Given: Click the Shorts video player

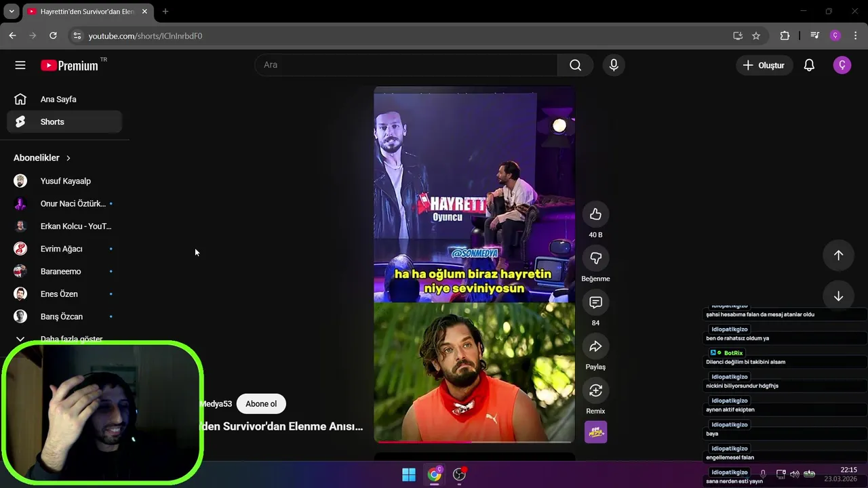Looking at the screenshot, I should point(474,264).
